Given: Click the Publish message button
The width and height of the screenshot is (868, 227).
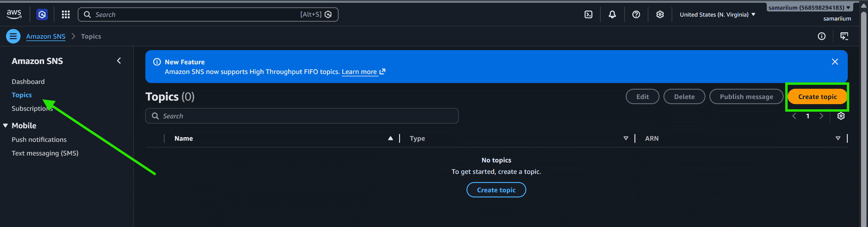Looking at the screenshot, I should pyautogui.click(x=746, y=97).
